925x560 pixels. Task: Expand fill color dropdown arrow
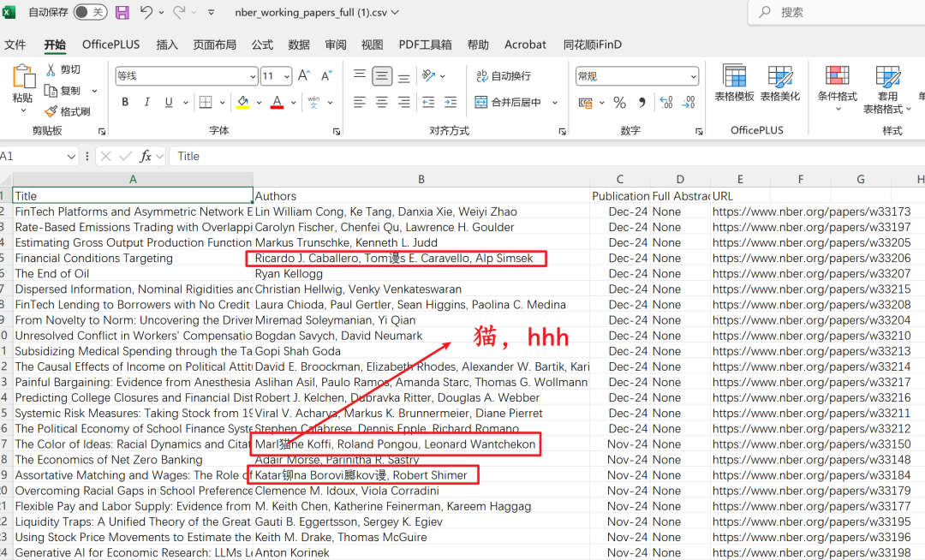pyautogui.click(x=259, y=103)
